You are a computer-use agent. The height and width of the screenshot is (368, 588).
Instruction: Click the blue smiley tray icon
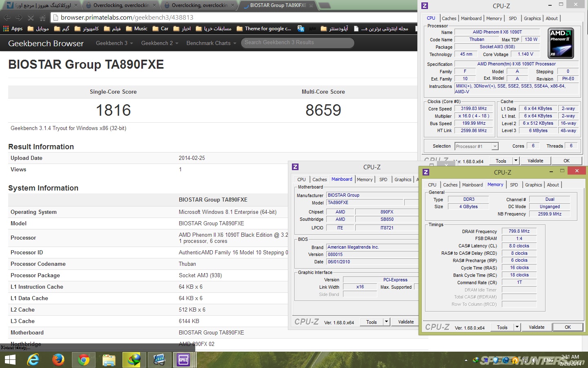pos(506,360)
